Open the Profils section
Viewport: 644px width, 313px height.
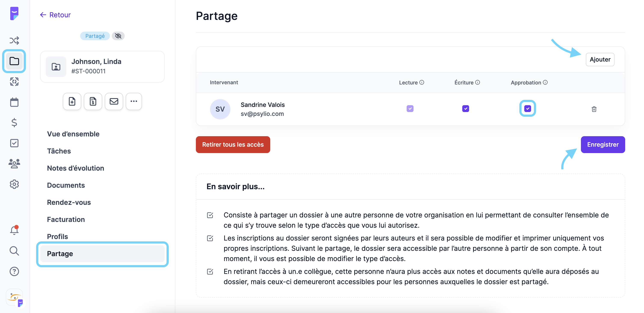point(58,236)
